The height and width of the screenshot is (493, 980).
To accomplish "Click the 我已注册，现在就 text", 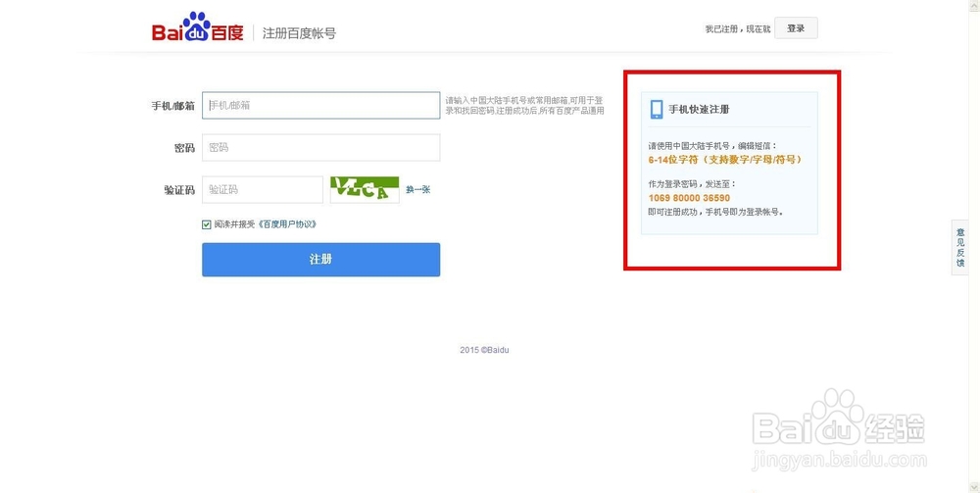I will pyautogui.click(x=738, y=28).
